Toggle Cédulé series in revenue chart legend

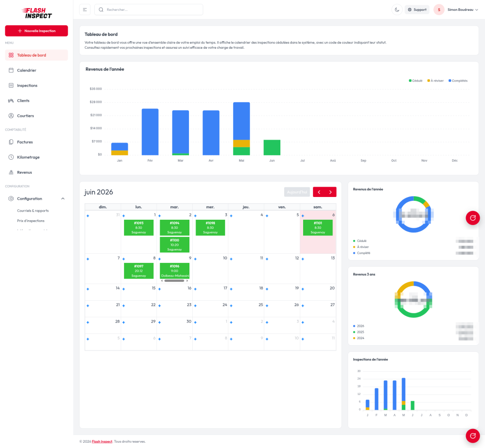point(415,81)
